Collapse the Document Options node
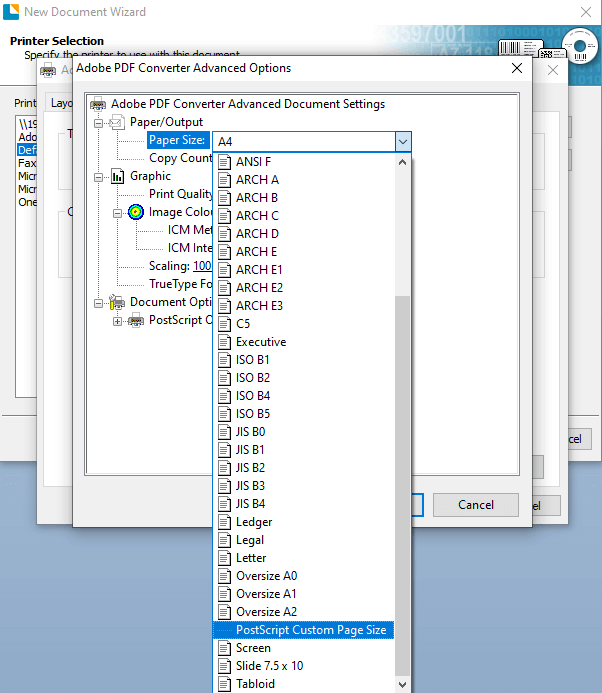 tap(99, 303)
